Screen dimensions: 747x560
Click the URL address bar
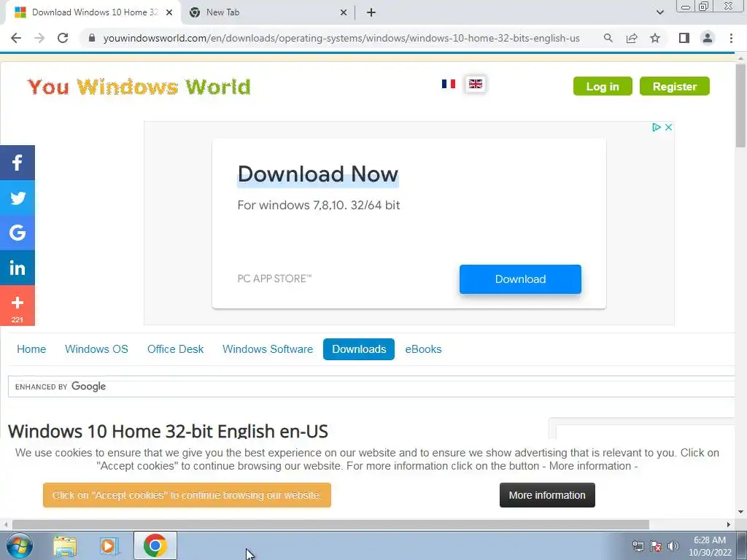[341, 38]
